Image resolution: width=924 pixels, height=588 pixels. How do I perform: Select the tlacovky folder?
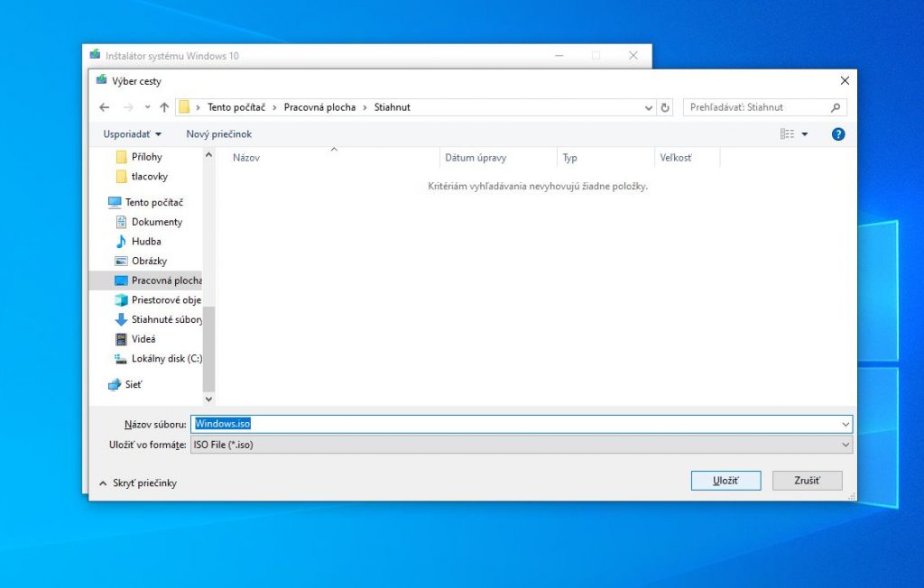click(x=149, y=176)
